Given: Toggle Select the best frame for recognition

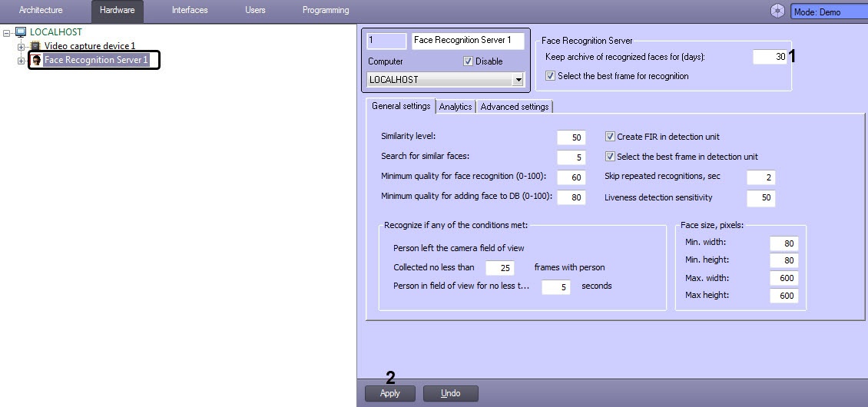Looking at the screenshot, I should [550, 76].
